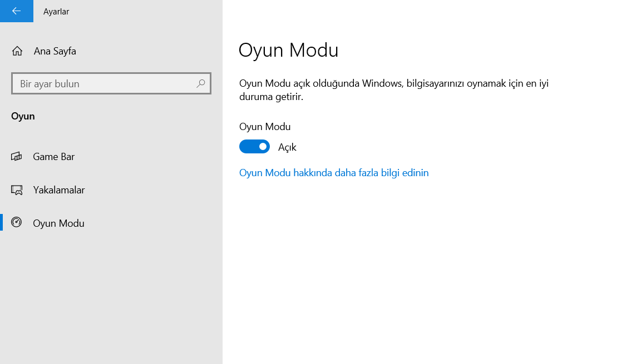
Task: Click the Yakalamalar capture icon
Action: point(17,190)
